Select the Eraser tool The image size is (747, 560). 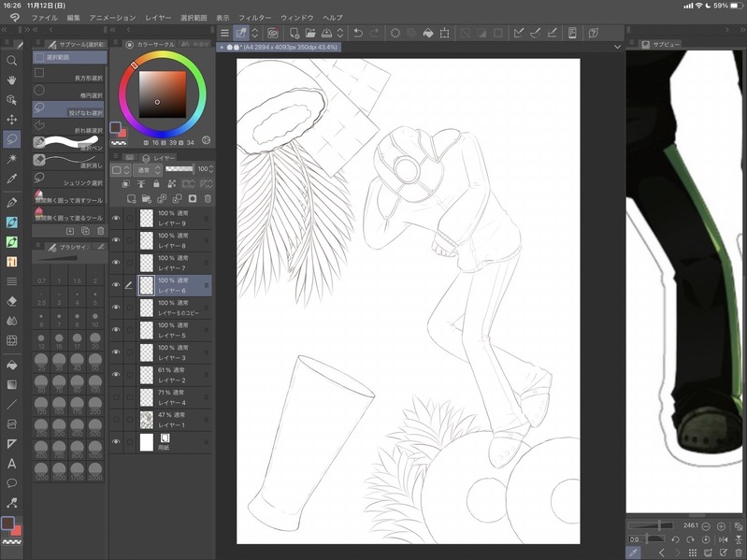pyautogui.click(x=12, y=301)
